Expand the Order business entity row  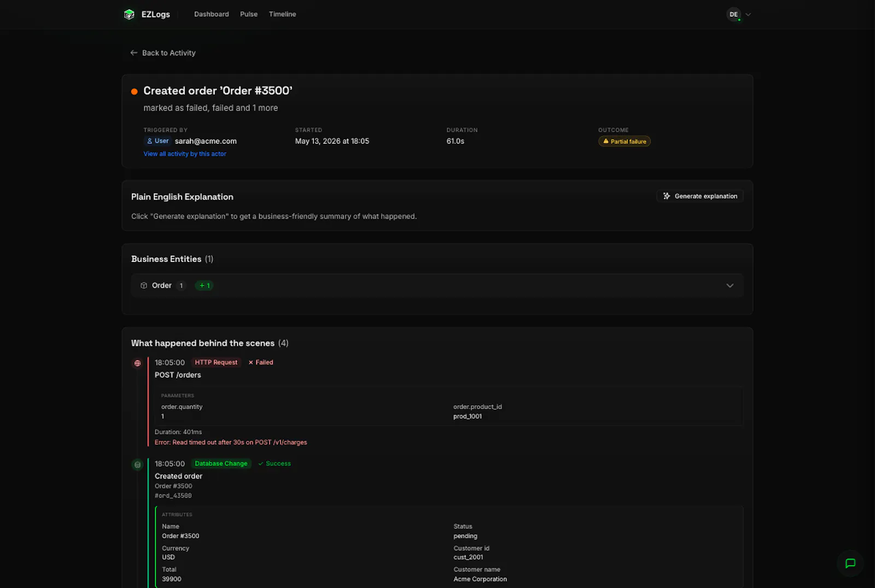click(x=437, y=286)
